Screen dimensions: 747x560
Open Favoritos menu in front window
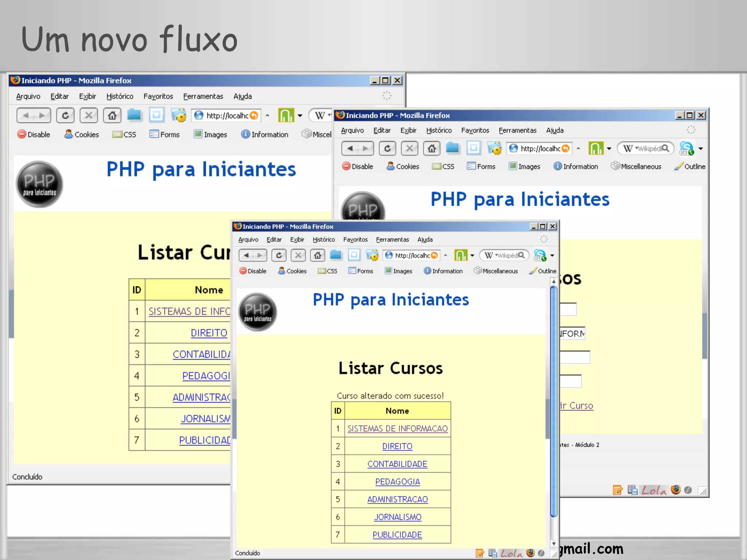(x=355, y=240)
